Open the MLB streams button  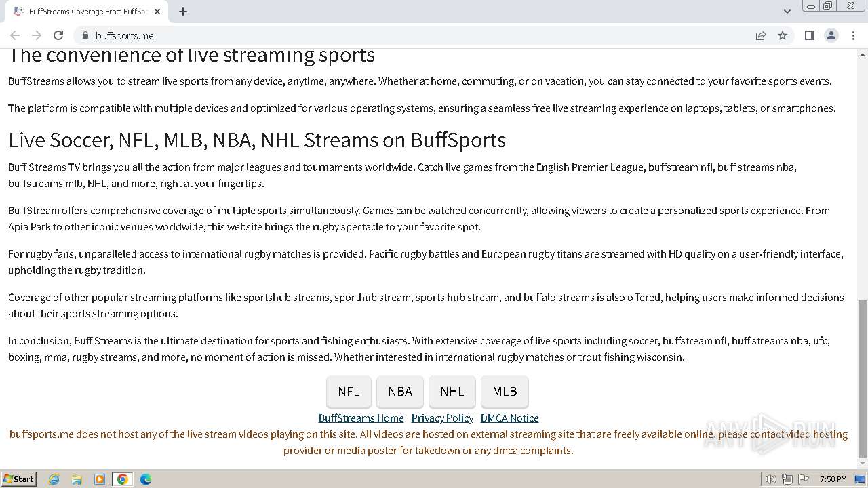505,392
